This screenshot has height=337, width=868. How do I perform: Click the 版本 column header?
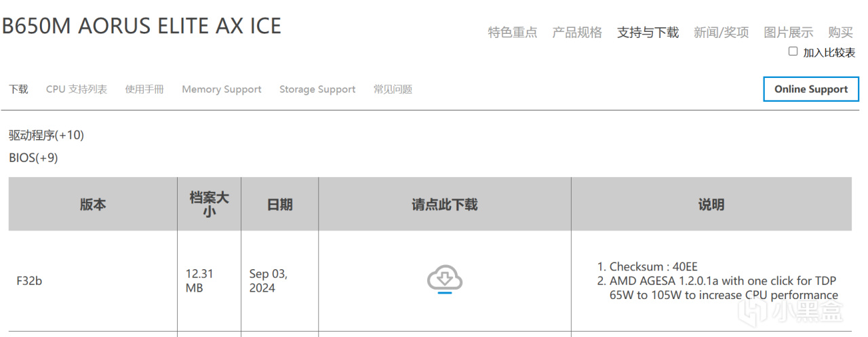tap(93, 204)
